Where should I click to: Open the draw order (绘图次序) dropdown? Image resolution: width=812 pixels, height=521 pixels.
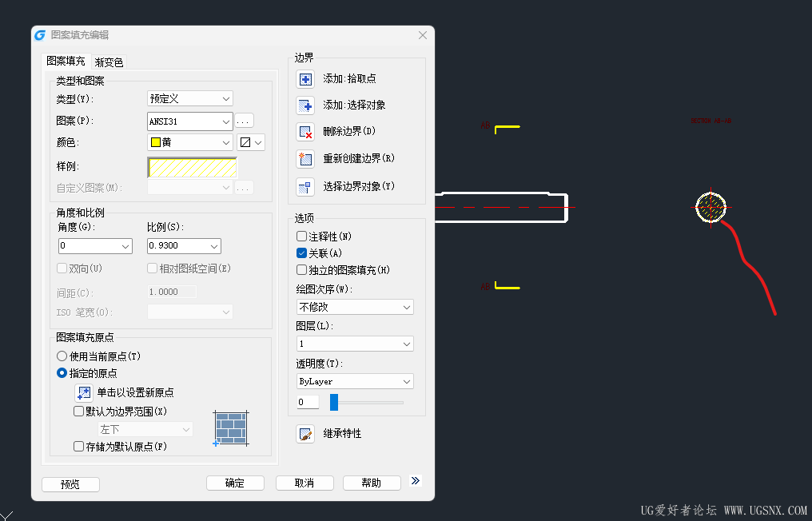(355, 307)
